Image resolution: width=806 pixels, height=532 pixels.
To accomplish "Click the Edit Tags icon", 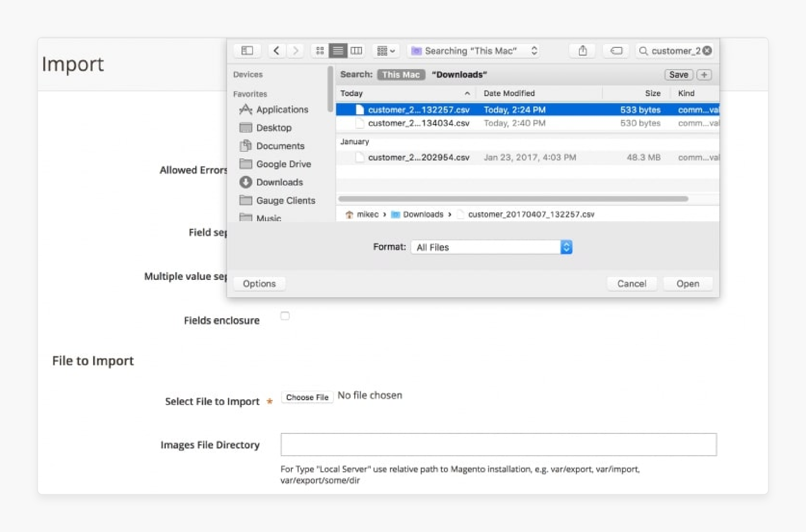I will point(616,51).
